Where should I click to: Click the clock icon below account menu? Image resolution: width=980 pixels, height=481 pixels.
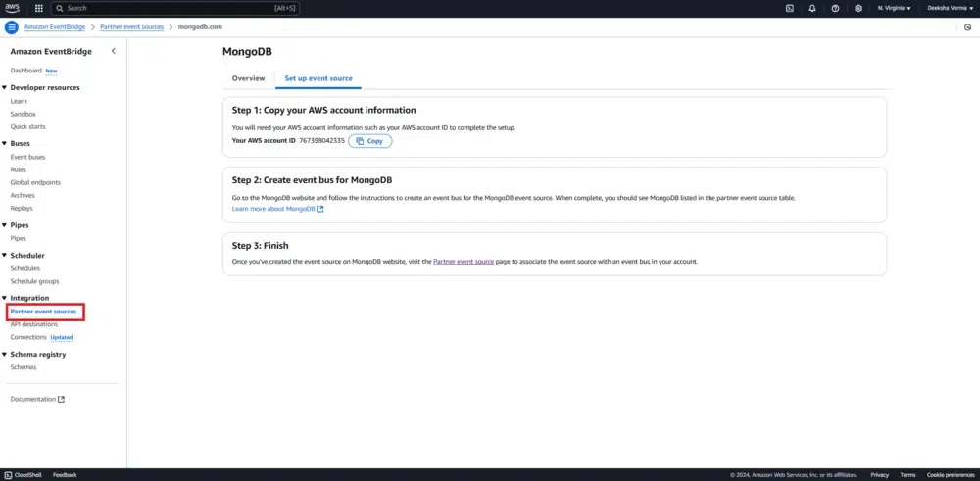click(968, 26)
